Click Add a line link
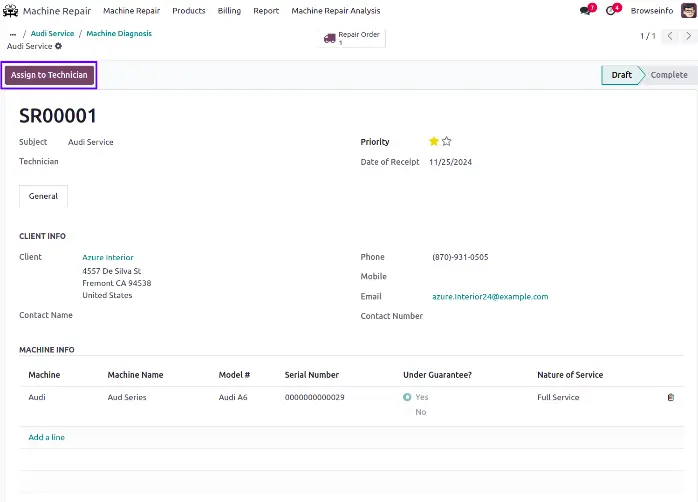 pyautogui.click(x=46, y=437)
